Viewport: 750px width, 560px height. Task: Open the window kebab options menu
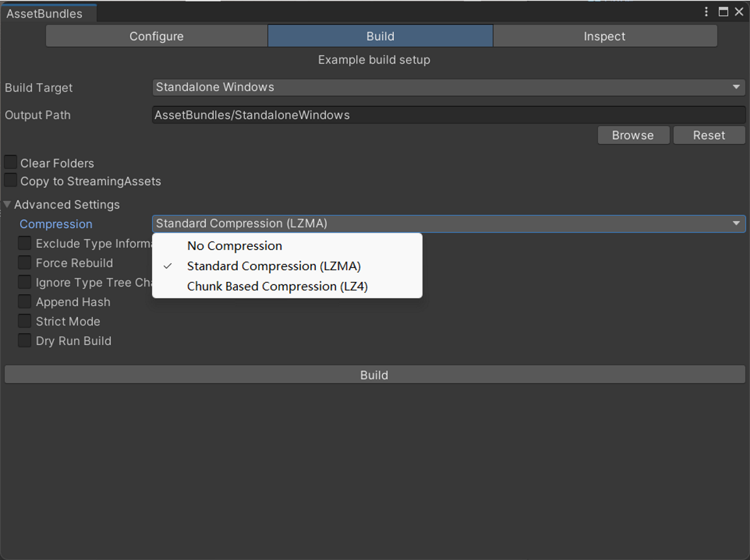[x=706, y=12]
